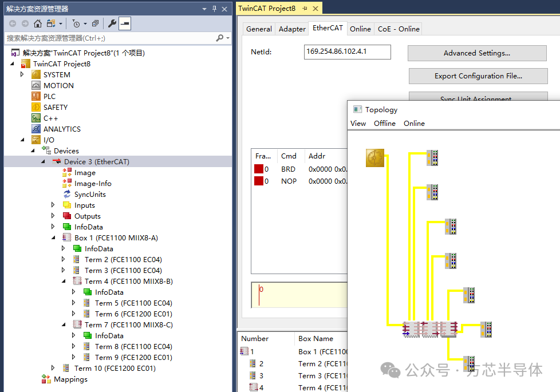Click the Devices node icon
This screenshot has width=560, height=392.
46,151
